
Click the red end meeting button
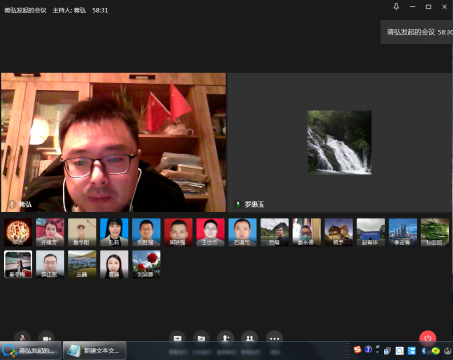pos(428,338)
